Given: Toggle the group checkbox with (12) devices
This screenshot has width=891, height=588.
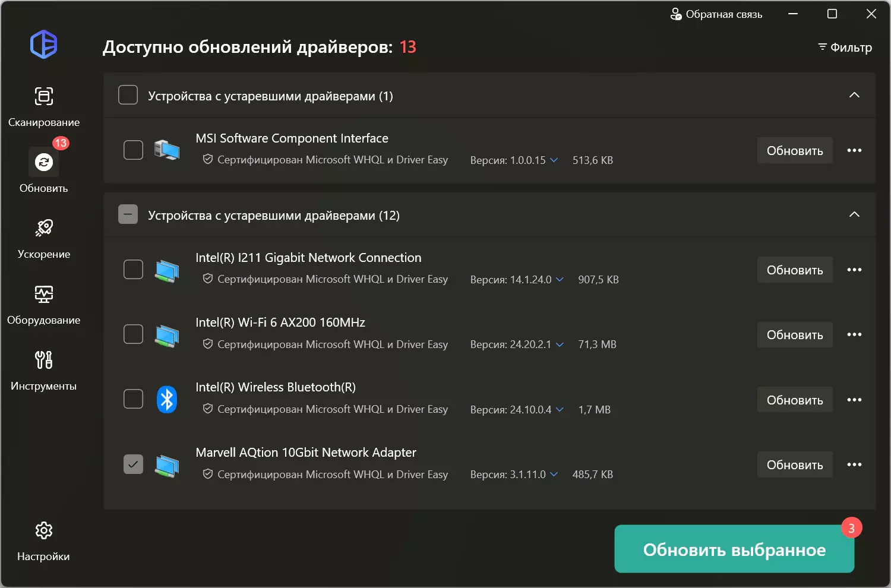Looking at the screenshot, I should click(128, 214).
